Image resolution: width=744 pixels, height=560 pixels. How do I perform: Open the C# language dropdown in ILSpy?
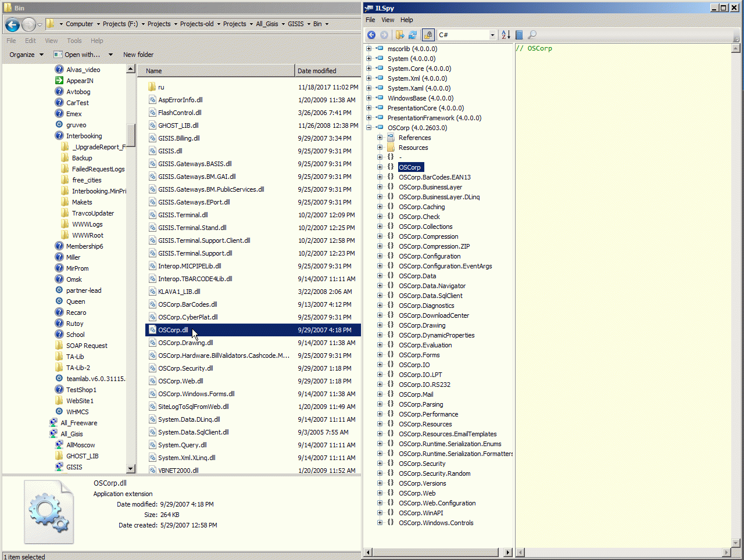492,35
